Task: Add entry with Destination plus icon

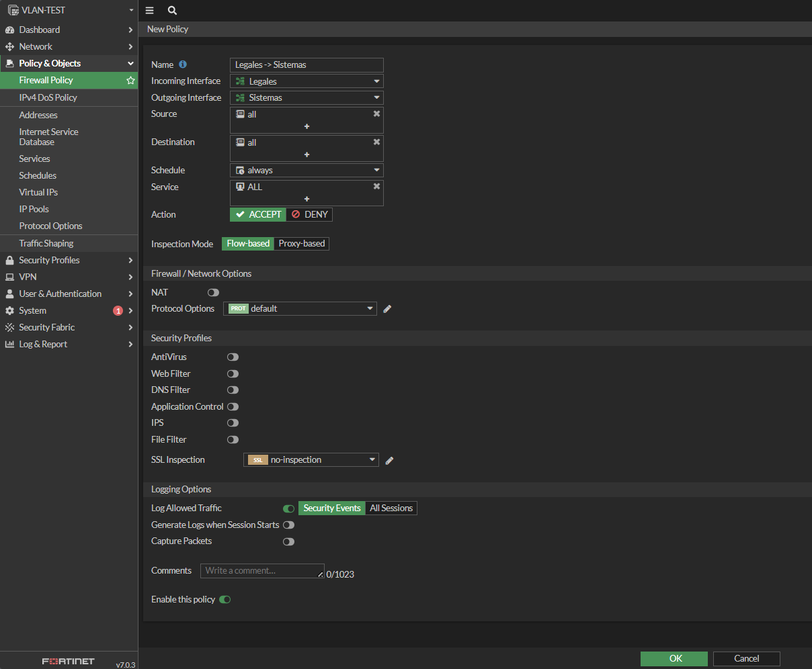Action: click(x=307, y=154)
